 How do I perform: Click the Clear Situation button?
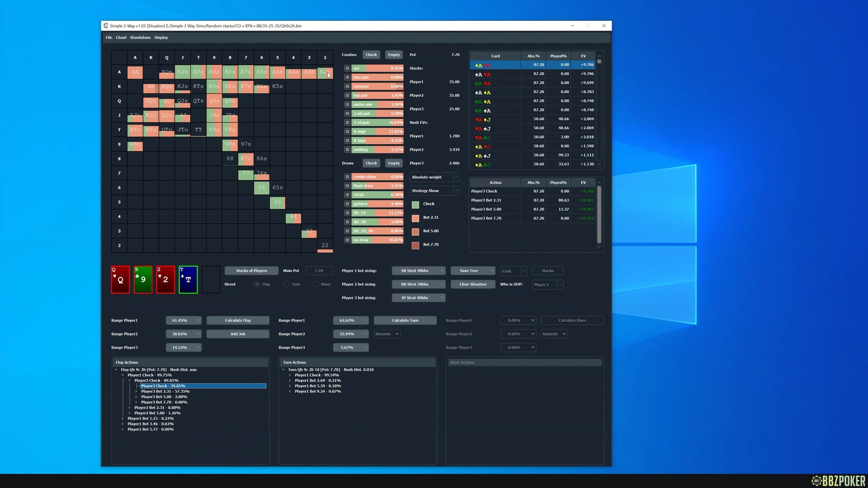pyautogui.click(x=472, y=284)
